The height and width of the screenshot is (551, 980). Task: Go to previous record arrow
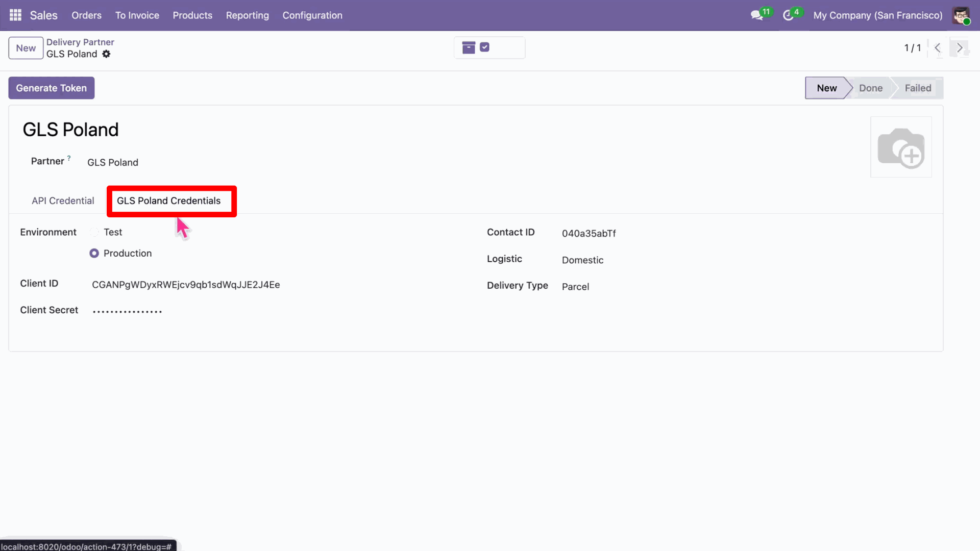pos(938,48)
